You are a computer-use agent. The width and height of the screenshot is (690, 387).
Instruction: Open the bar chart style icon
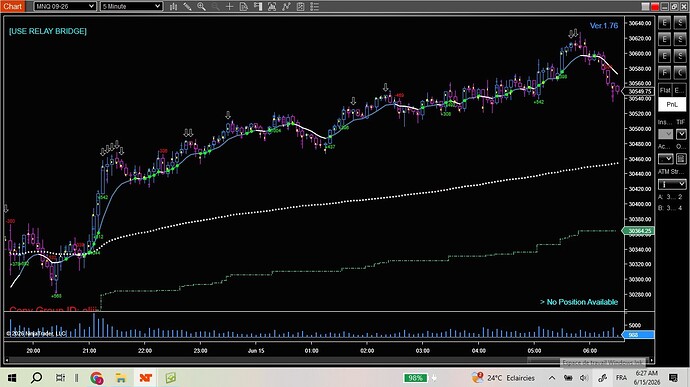coord(173,7)
